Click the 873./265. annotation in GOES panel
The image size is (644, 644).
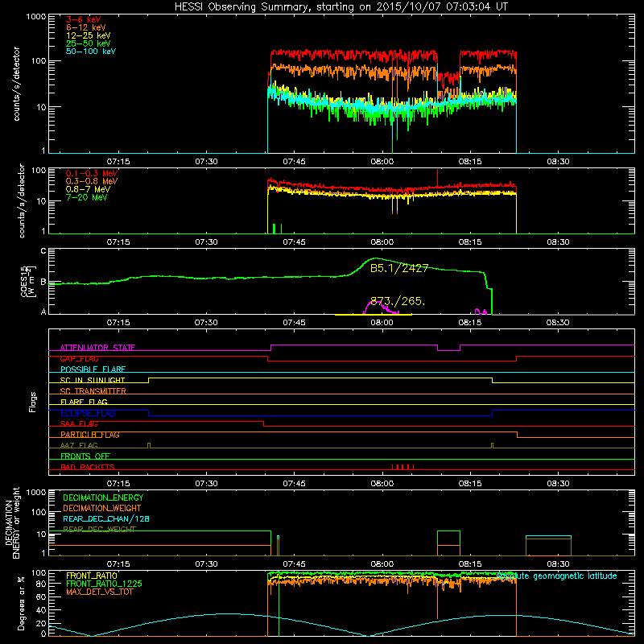(398, 301)
